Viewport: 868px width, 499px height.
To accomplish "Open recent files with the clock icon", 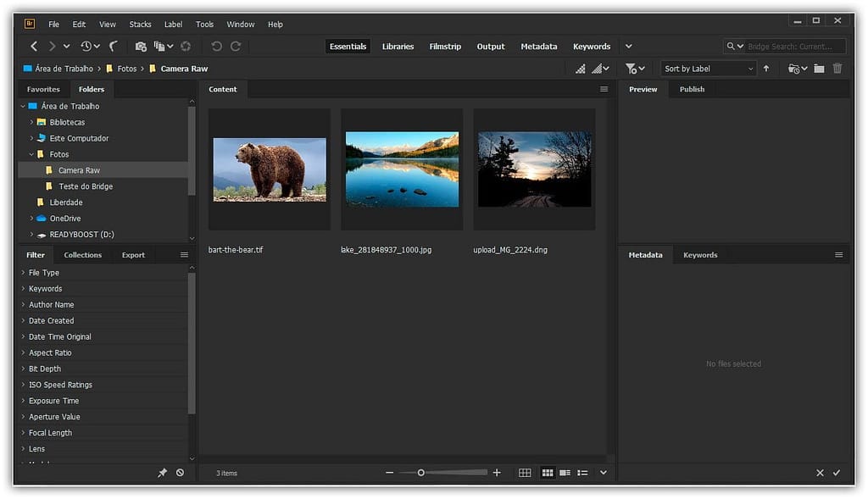I will [x=87, y=47].
